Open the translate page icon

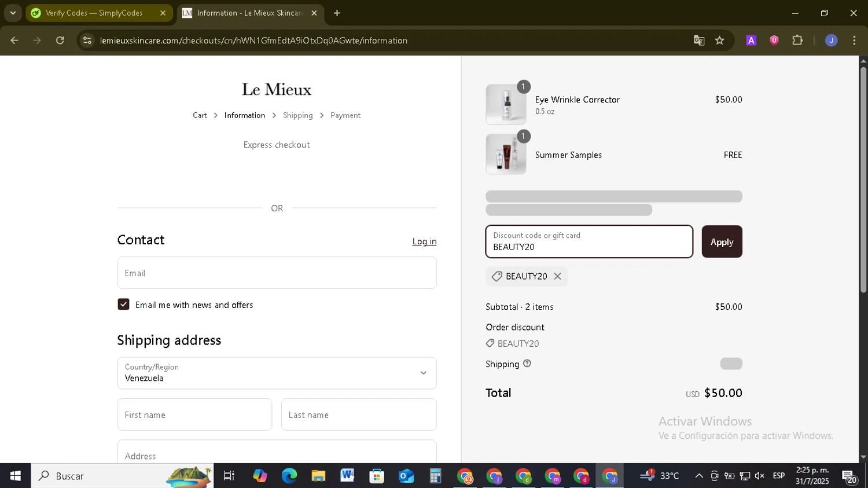pyautogui.click(x=699, y=41)
